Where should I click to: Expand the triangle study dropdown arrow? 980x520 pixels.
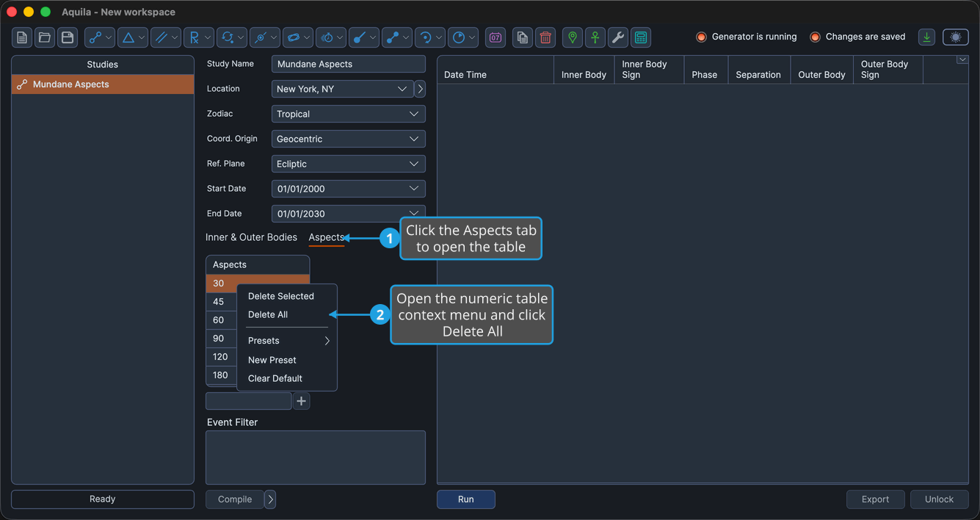pos(142,37)
